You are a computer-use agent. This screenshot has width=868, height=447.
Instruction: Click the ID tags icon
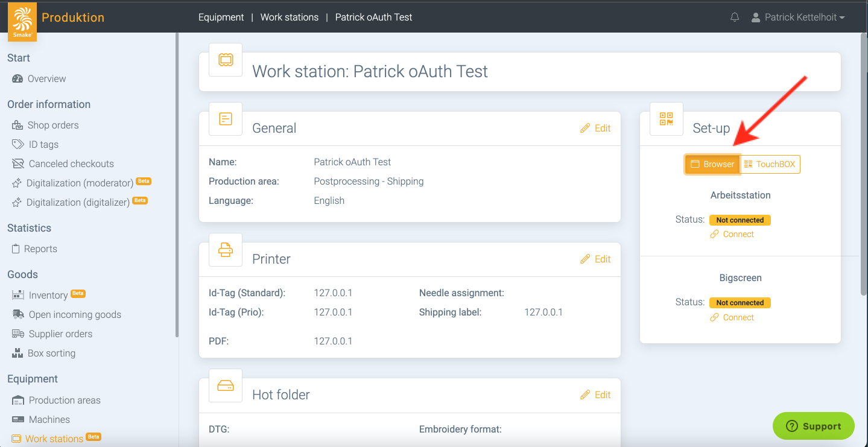pos(18,145)
